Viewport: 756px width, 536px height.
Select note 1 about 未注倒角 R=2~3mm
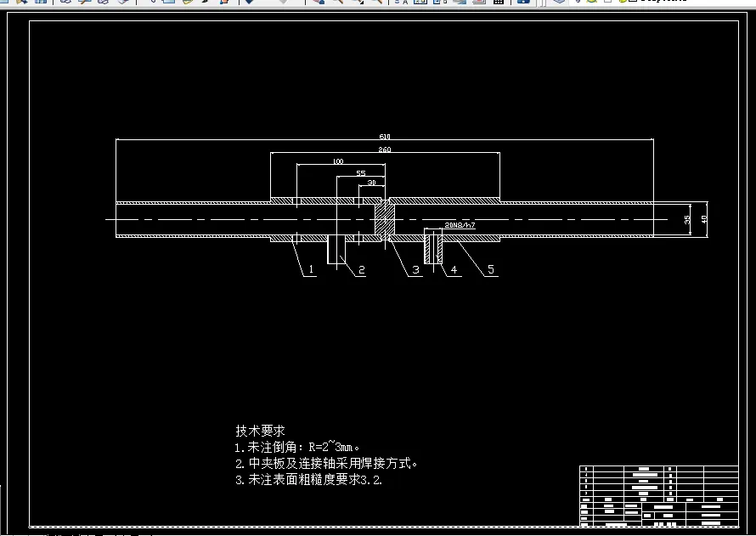click(x=297, y=447)
